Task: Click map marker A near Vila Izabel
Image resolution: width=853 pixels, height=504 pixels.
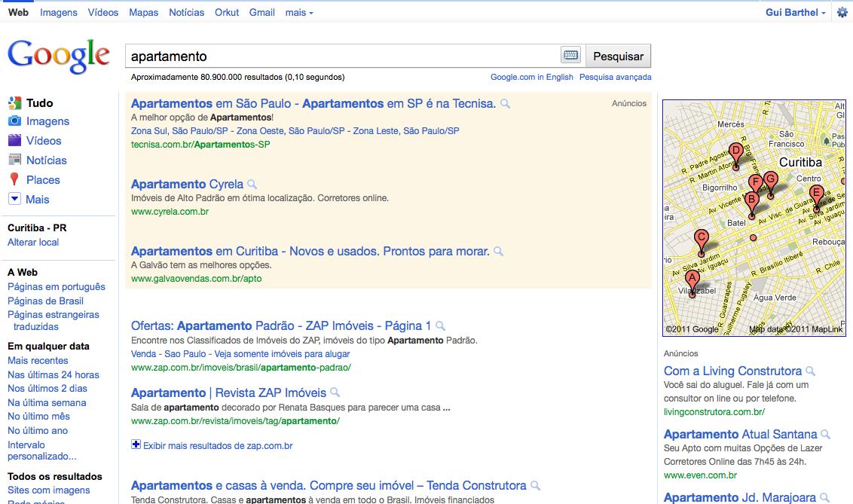Action: [x=692, y=283]
